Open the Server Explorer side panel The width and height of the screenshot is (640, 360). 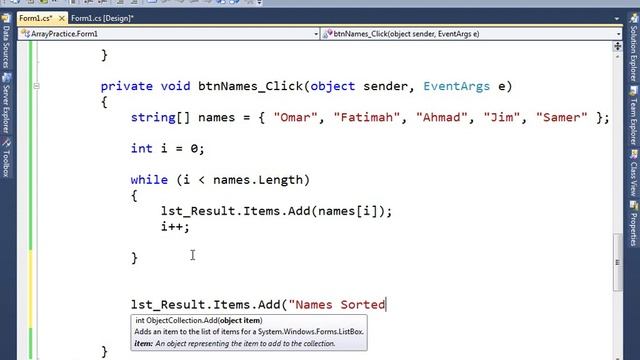coord(6,104)
